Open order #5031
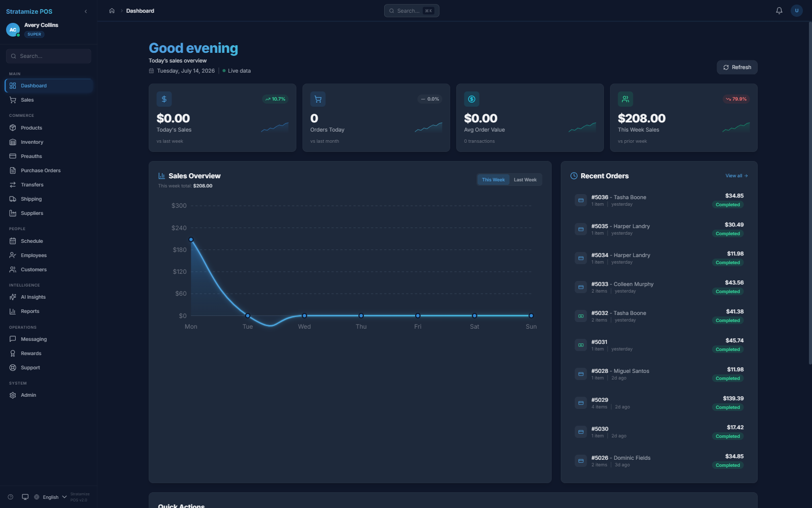812x508 pixels. (x=659, y=345)
